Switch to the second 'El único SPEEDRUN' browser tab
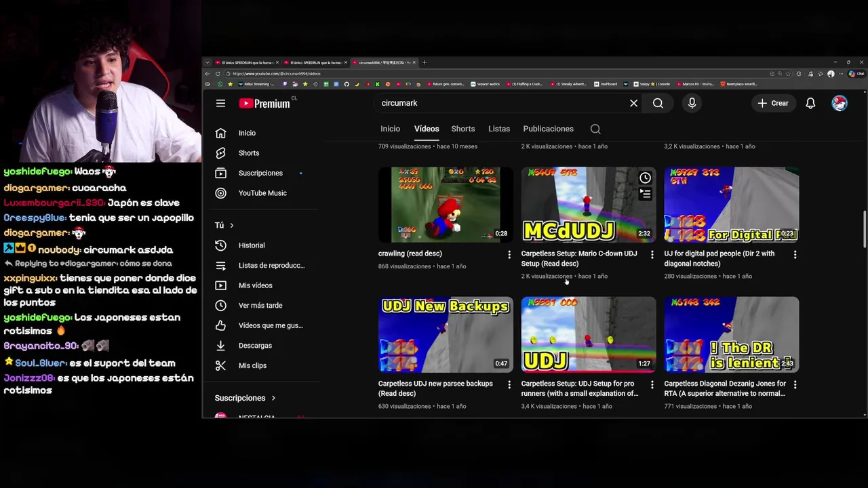The image size is (868, 488). (x=315, y=62)
